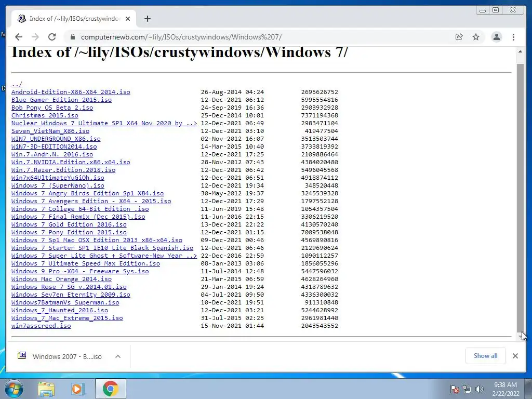The height and width of the screenshot is (399, 532).
Task: Download Windows_7_Haunted_2016.iso
Action: [59, 311]
